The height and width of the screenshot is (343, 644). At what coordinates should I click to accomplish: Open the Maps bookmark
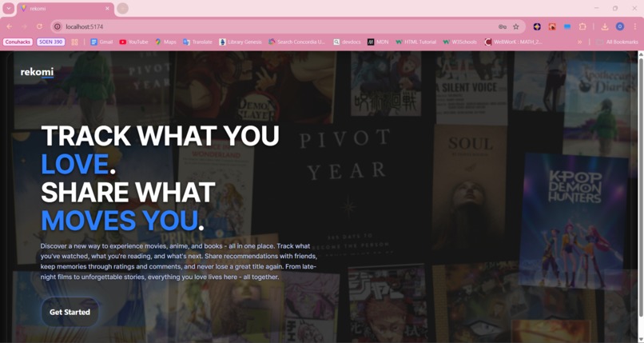(x=165, y=42)
